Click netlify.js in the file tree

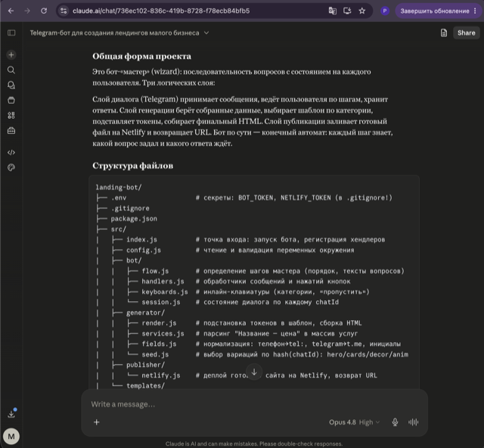click(161, 375)
